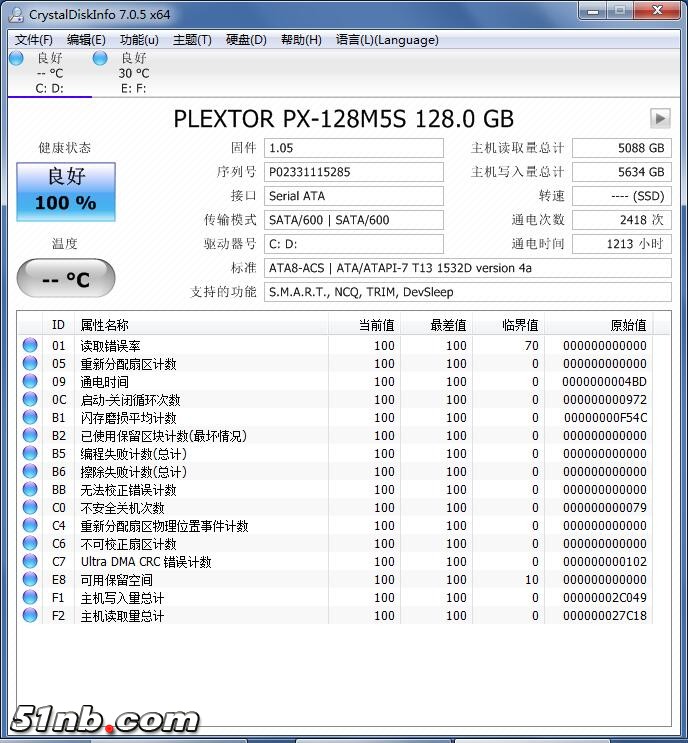
Task: Click the E: F: disk status orb
Action: [x=100, y=58]
